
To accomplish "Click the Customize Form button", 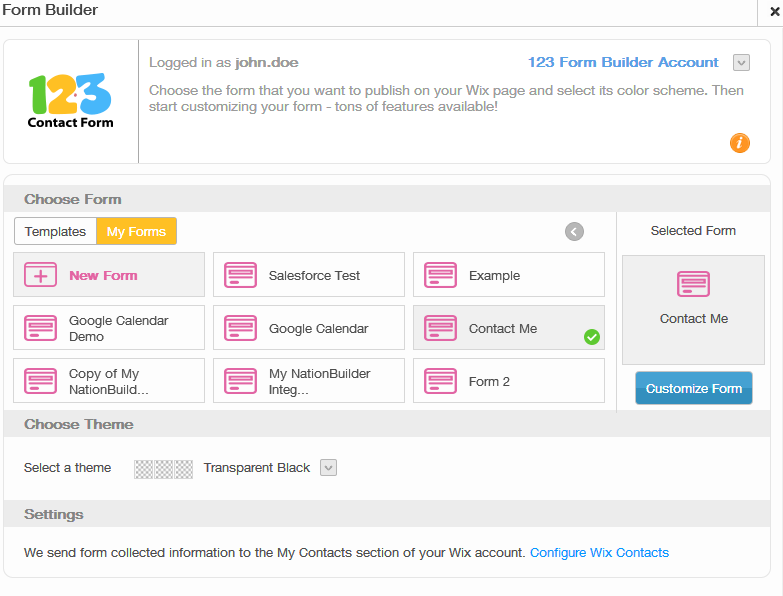I will tap(694, 388).
